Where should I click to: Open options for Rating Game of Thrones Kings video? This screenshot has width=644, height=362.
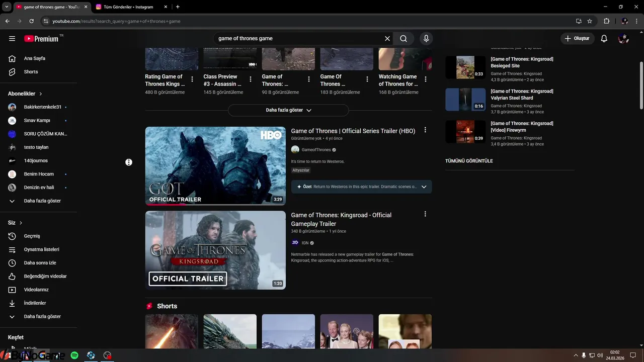tap(192, 79)
